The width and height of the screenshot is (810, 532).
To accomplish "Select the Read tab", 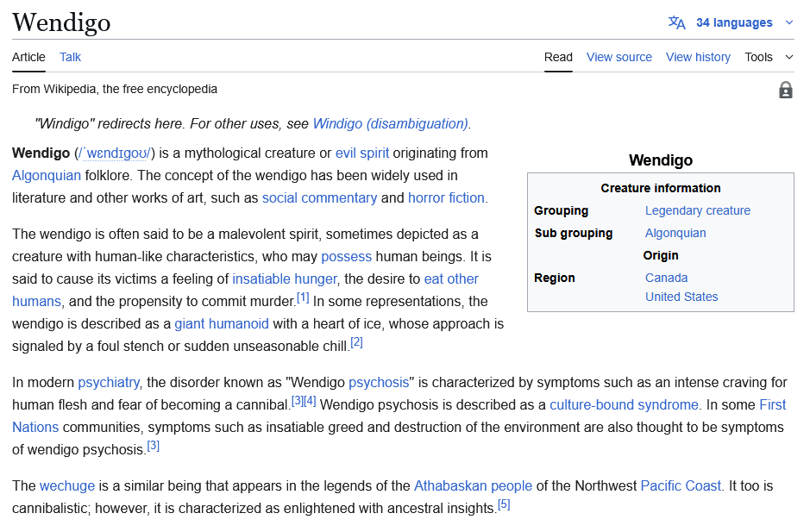I will [558, 57].
